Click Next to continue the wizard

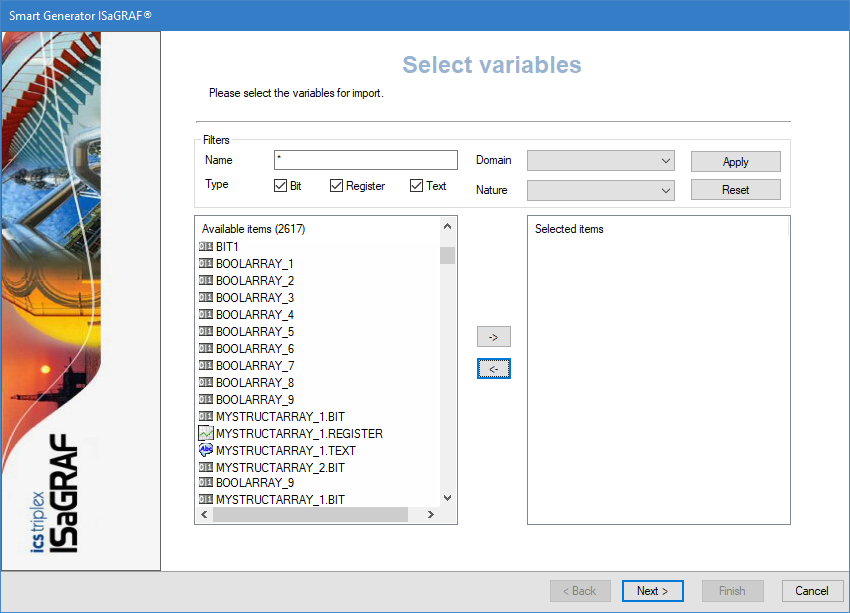652,591
